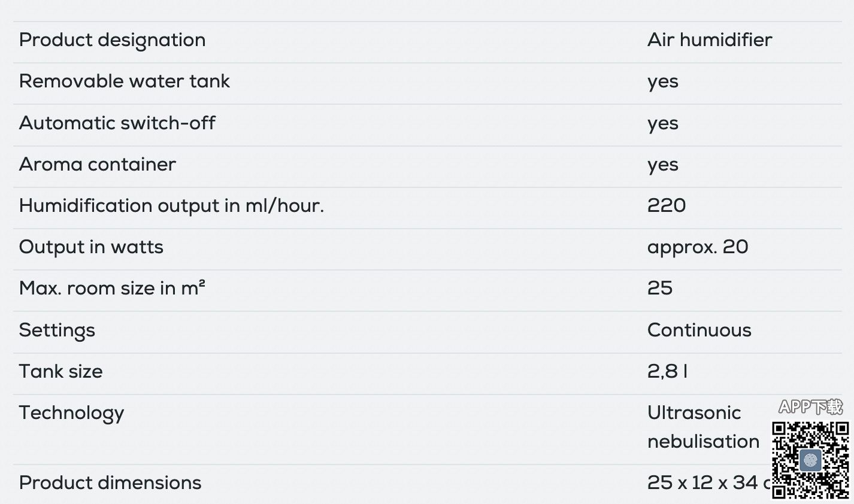
Task: Click Max. room size in m² label
Action: tap(112, 289)
